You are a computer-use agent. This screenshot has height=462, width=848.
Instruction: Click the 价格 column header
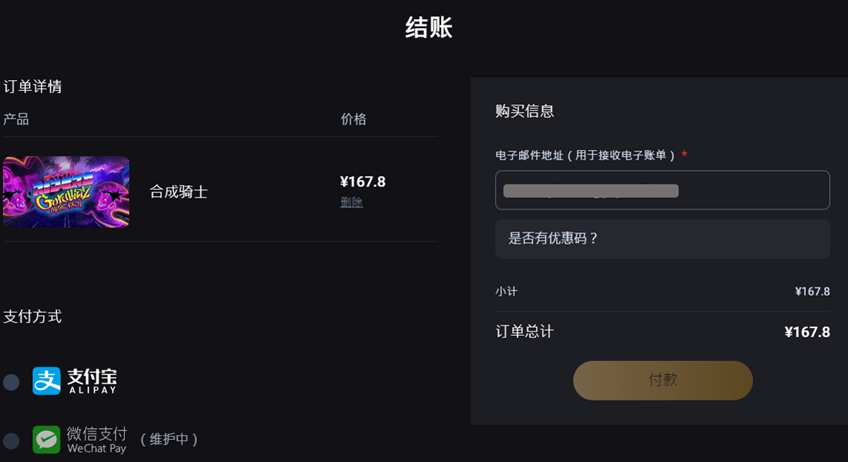354,119
